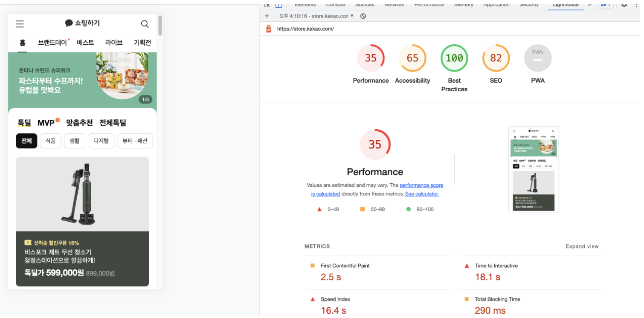Click the red triangle beside the 0–49 legend
Screen dimensions: 644x318
click(319, 209)
